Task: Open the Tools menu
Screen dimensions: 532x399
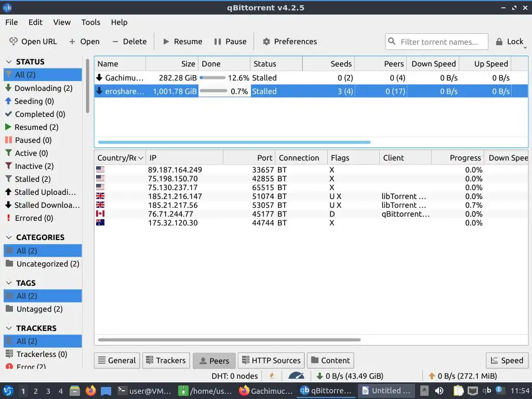Action: [90, 22]
